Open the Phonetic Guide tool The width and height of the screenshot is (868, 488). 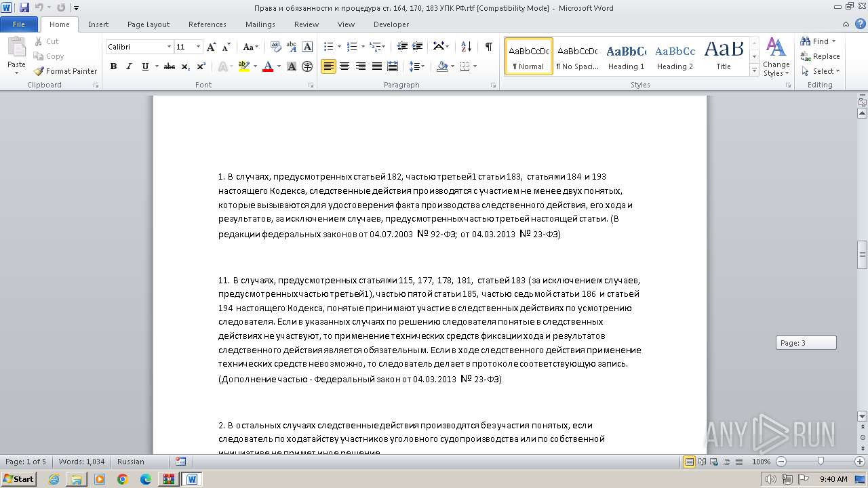click(x=292, y=47)
